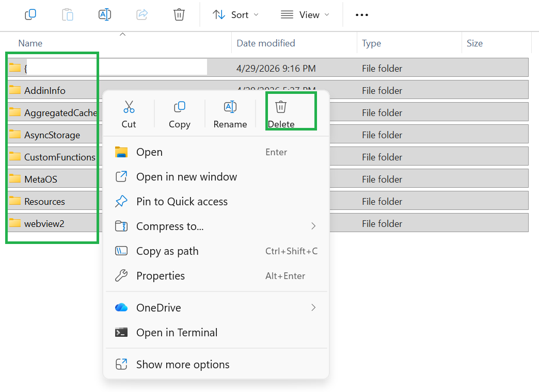Open Properties from the context menu
539x392 pixels.
point(216,276)
